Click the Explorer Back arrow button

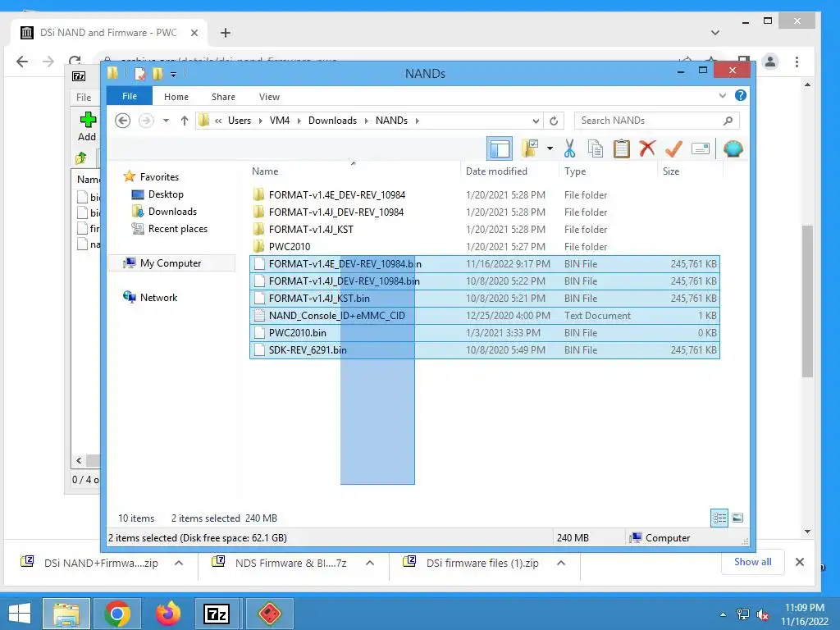click(123, 121)
